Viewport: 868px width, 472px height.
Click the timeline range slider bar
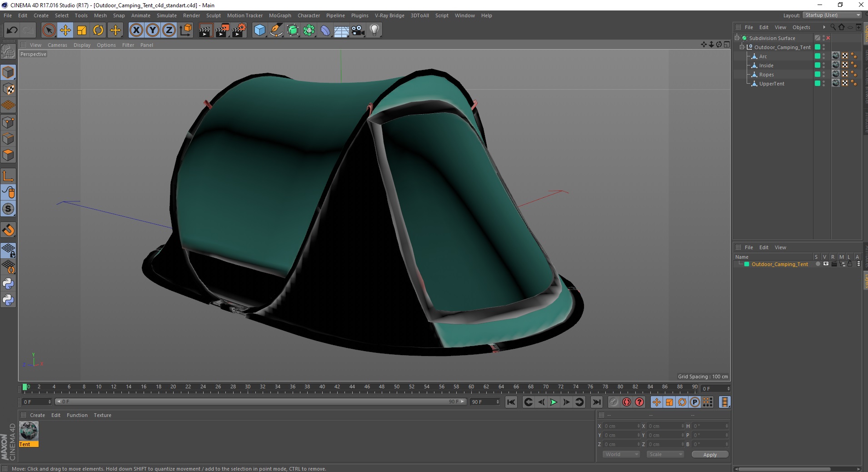tap(261, 402)
